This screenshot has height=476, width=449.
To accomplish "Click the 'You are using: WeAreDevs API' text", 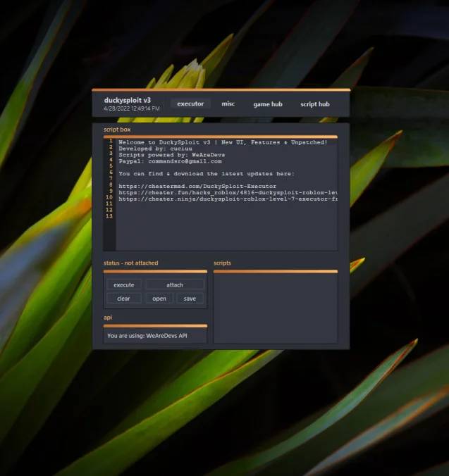I will pyautogui.click(x=147, y=336).
